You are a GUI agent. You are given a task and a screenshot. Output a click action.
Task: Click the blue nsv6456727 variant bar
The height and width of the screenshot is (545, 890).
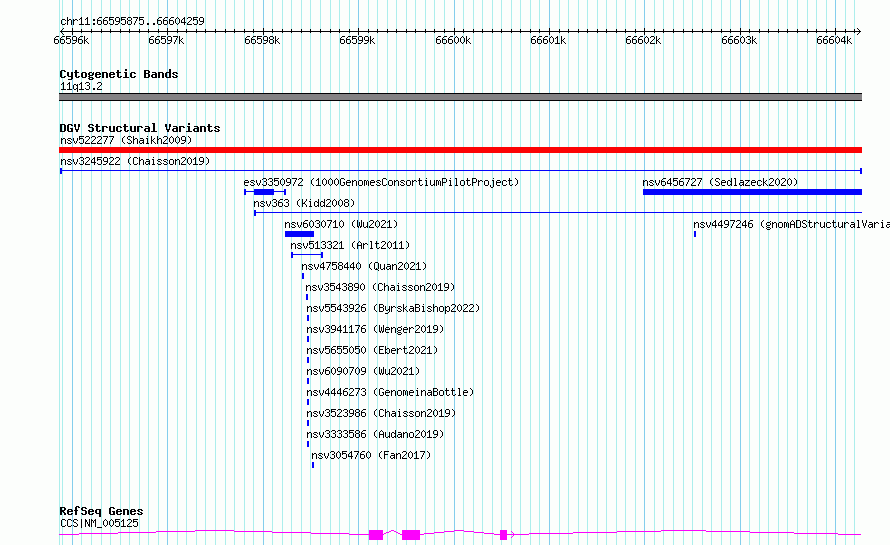pos(752,192)
